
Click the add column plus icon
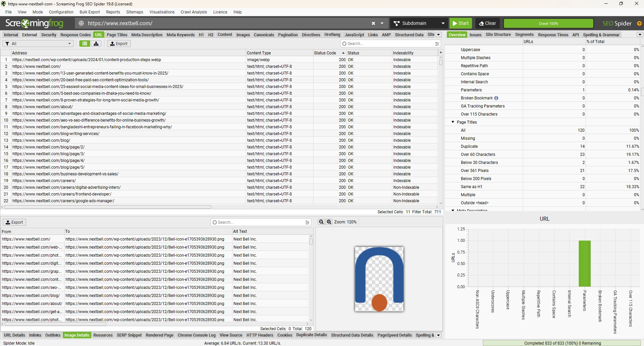point(440,53)
